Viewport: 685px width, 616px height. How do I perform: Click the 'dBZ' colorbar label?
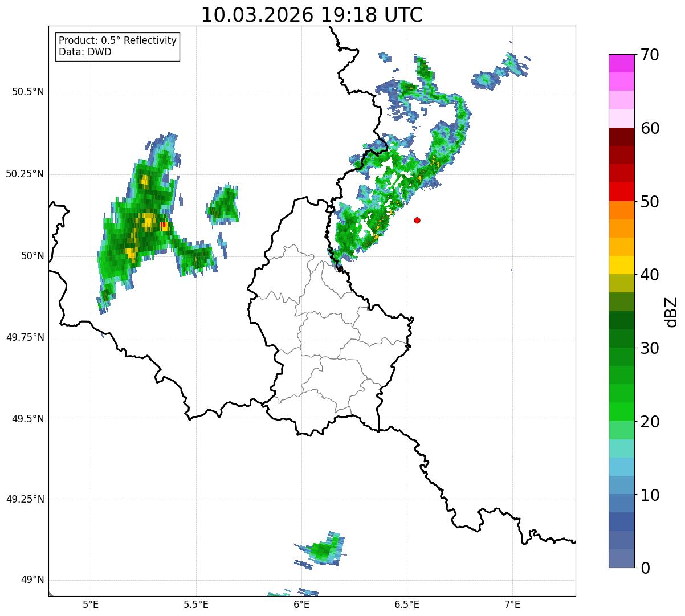click(x=671, y=312)
